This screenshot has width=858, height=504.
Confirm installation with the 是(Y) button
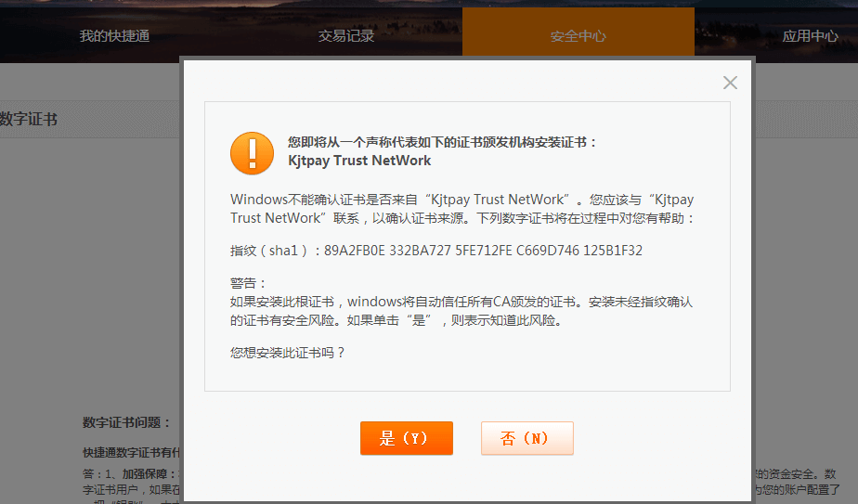pyautogui.click(x=406, y=438)
